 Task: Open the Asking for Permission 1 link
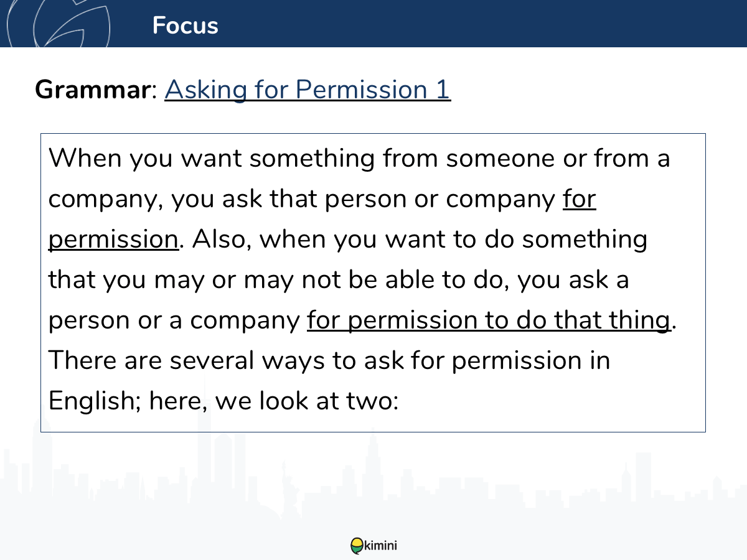click(x=308, y=90)
